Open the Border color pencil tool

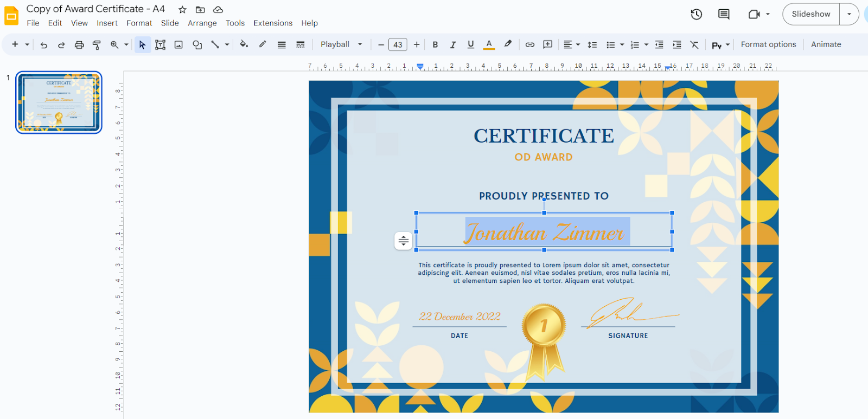click(x=263, y=44)
